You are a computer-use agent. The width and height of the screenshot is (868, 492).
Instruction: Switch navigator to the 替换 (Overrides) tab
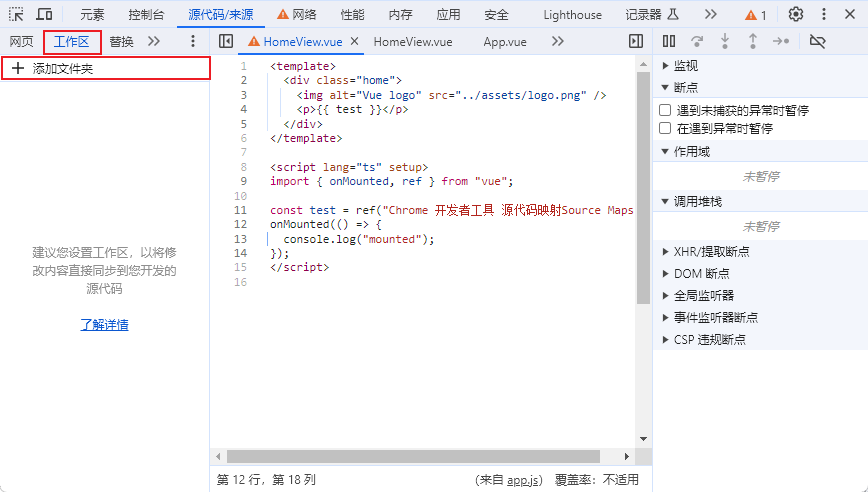[121, 42]
